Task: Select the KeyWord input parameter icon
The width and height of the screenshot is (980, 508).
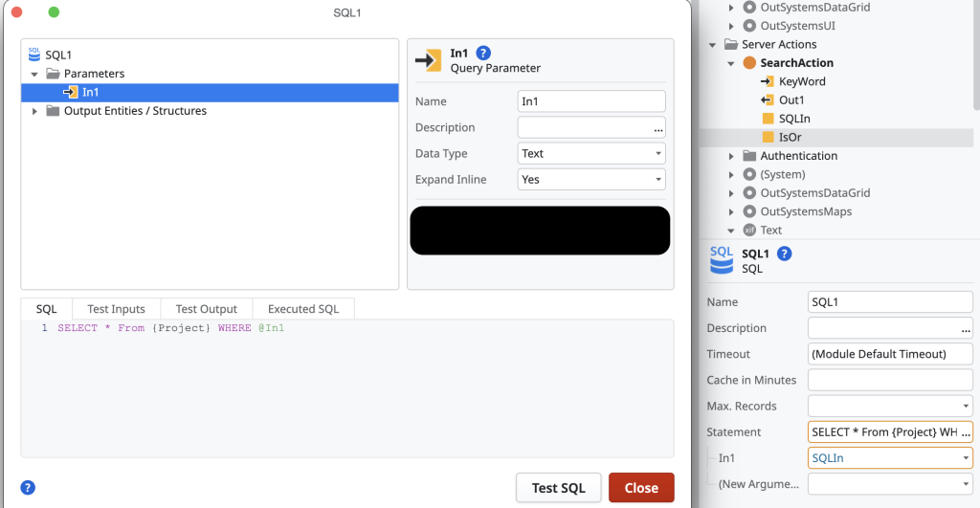Action: tap(768, 81)
